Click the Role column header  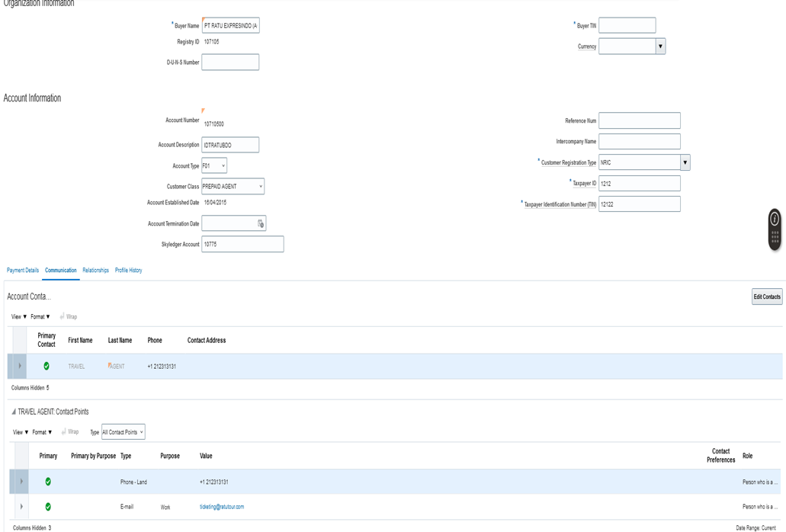747,456
